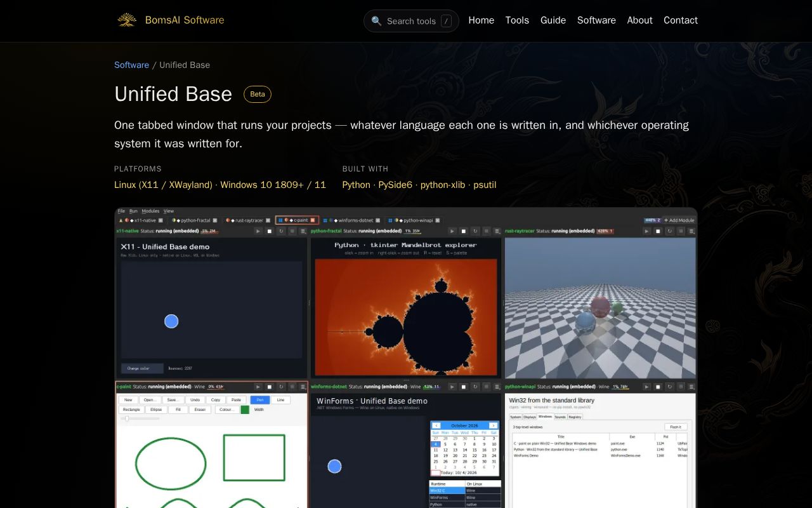This screenshot has width=812, height=508.
Task: Click the play icon for winforms-dotnet panel
Action: coord(452,386)
